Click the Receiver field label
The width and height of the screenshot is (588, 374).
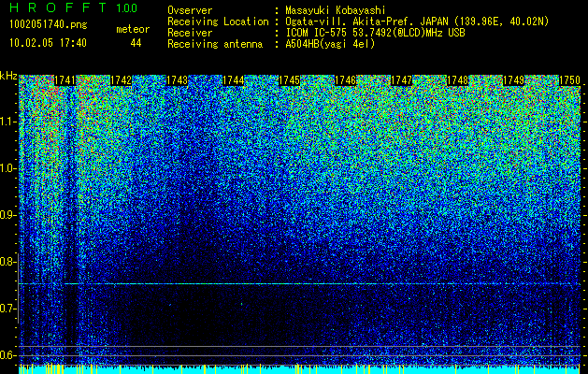tap(190, 33)
